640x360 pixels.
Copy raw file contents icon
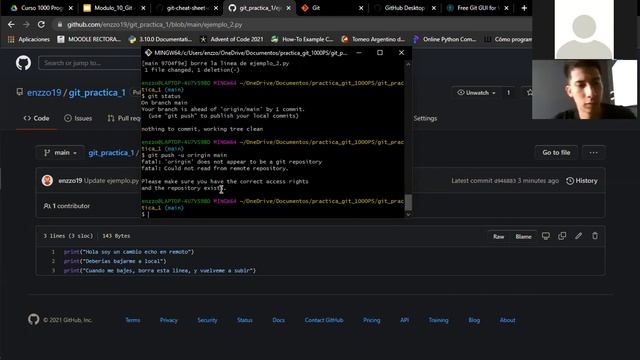(x=562, y=236)
